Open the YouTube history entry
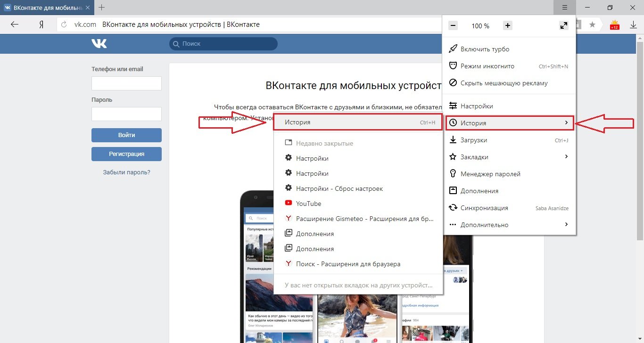Screen dimensions: 644x343 [x=358, y=204]
